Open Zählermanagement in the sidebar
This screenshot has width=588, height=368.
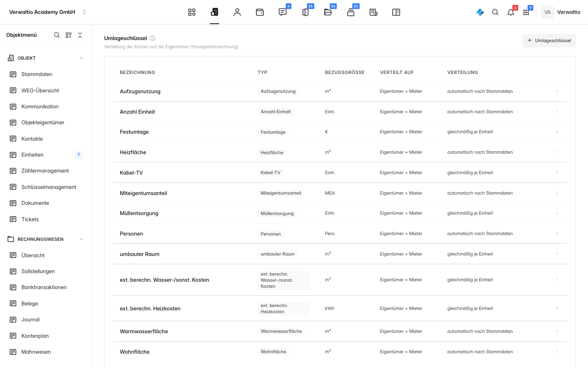click(x=46, y=171)
